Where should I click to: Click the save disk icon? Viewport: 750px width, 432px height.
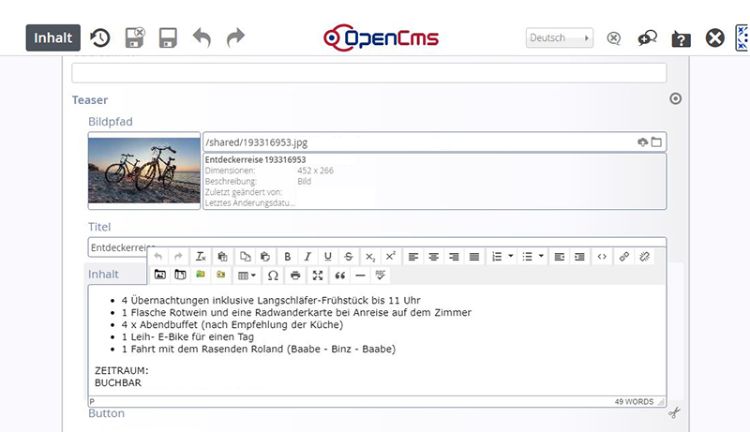(168, 38)
